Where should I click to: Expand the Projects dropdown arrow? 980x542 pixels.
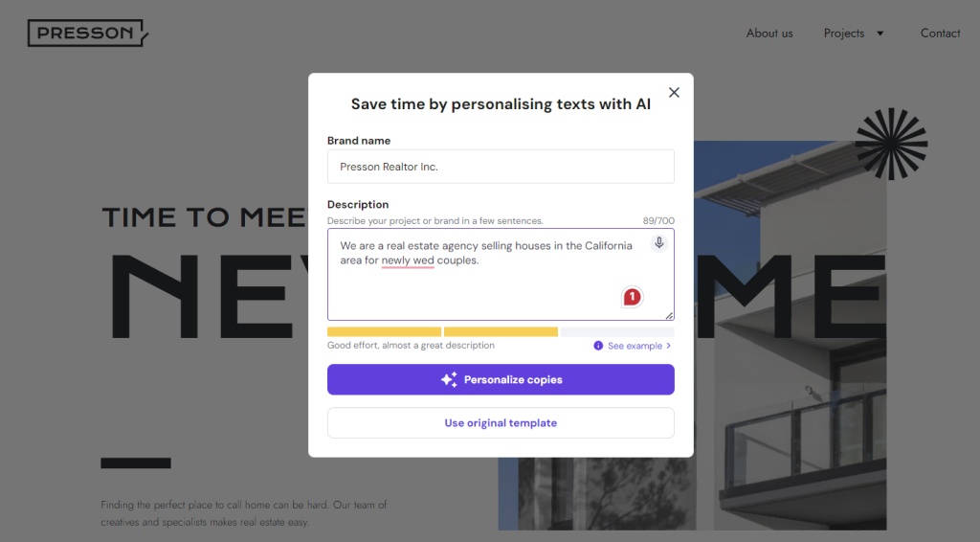pyautogui.click(x=880, y=34)
